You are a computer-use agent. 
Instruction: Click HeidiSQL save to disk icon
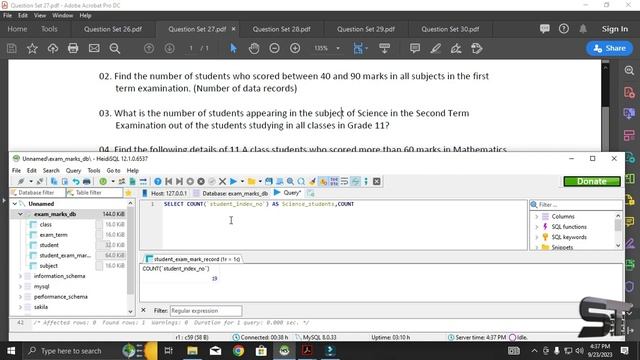(269, 181)
